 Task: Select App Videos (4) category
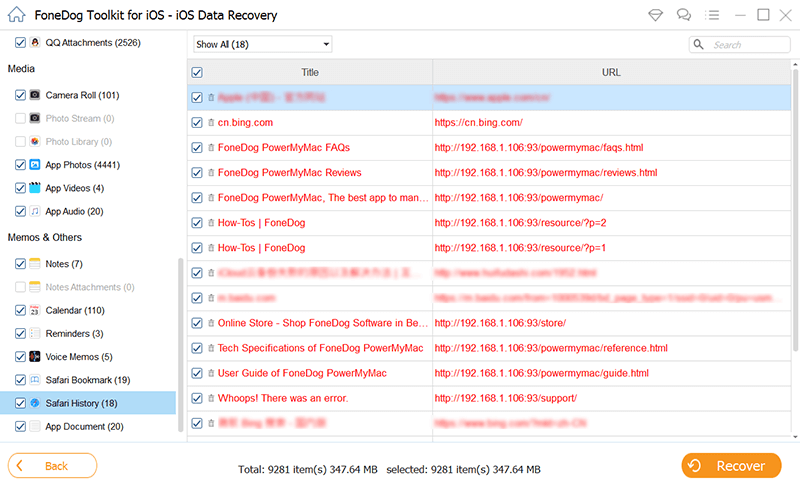pyautogui.click(x=74, y=188)
